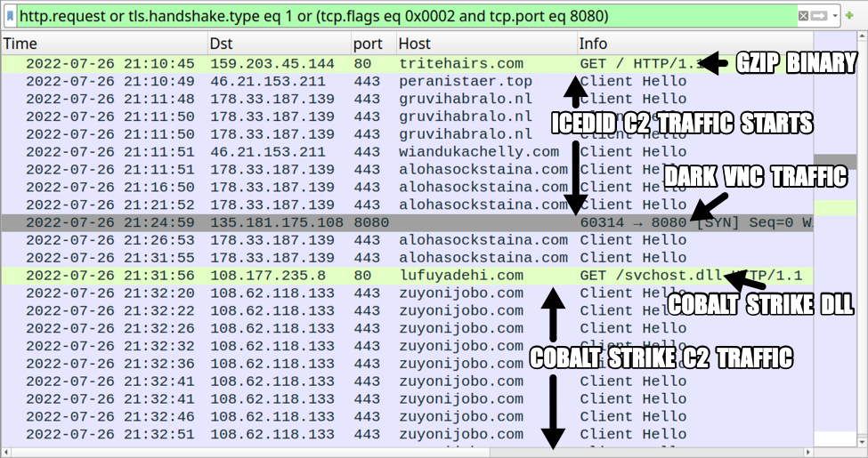
Task: Select the 'GET /svchost.dll' info cell
Action: point(691,276)
